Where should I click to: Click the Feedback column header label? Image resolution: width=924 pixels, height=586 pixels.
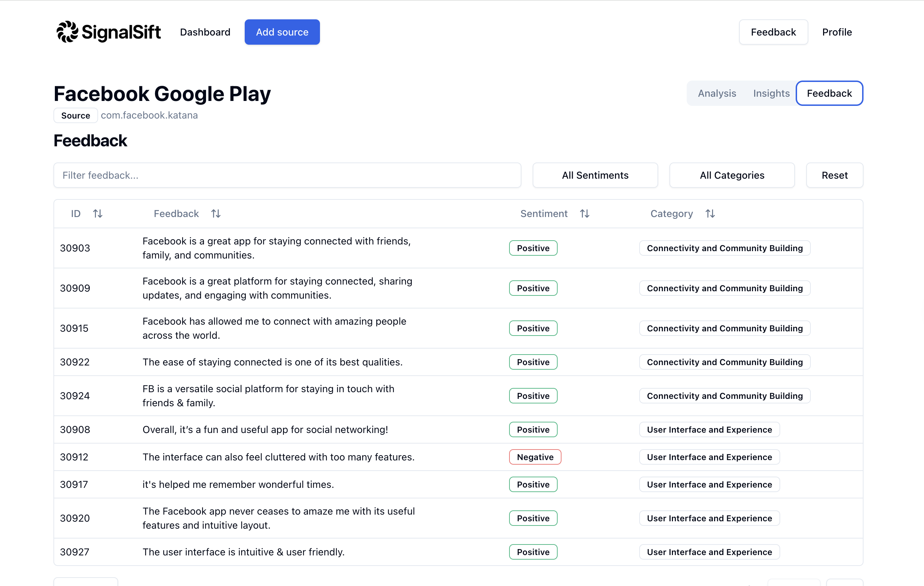tap(177, 214)
